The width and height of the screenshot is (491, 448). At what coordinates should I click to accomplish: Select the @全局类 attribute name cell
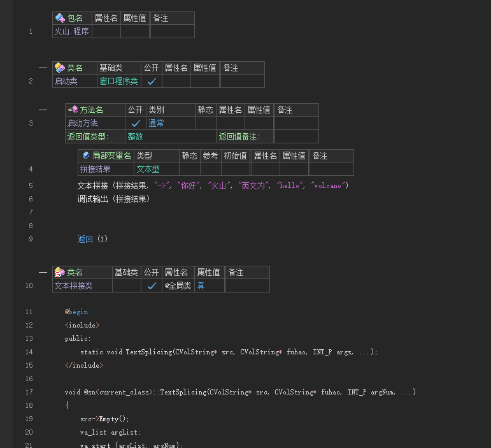pos(178,286)
